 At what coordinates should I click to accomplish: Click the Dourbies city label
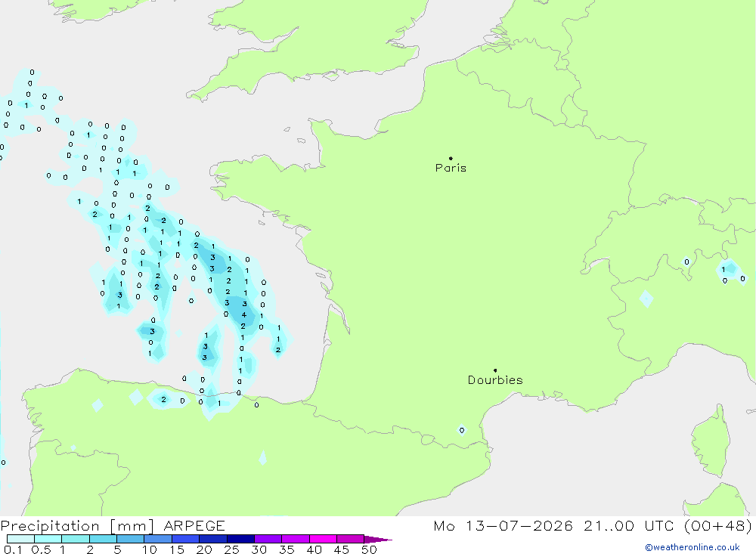pyautogui.click(x=495, y=380)
